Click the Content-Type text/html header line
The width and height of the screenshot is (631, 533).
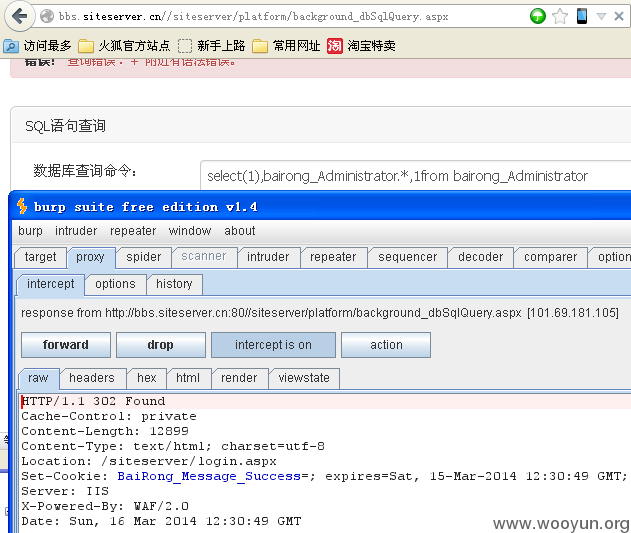point(173,446)
